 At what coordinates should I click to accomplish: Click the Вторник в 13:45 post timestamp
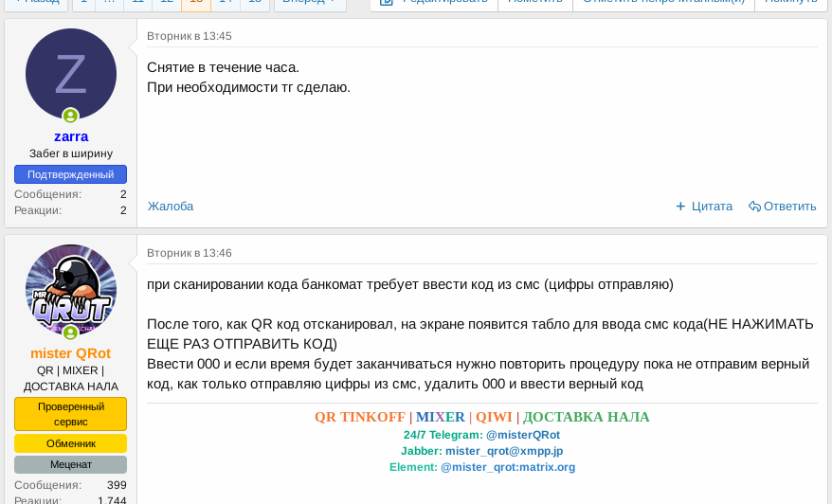[190, 36]
